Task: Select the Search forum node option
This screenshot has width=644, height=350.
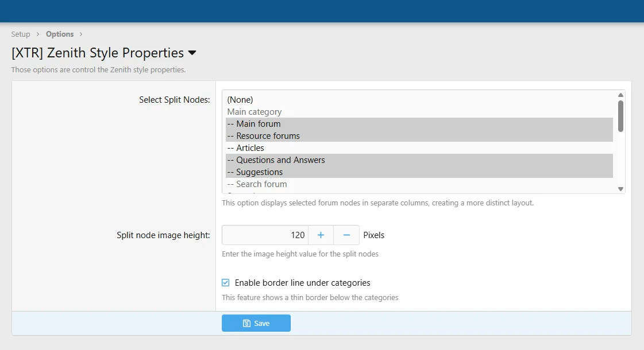Action: [x=257, y=184]
